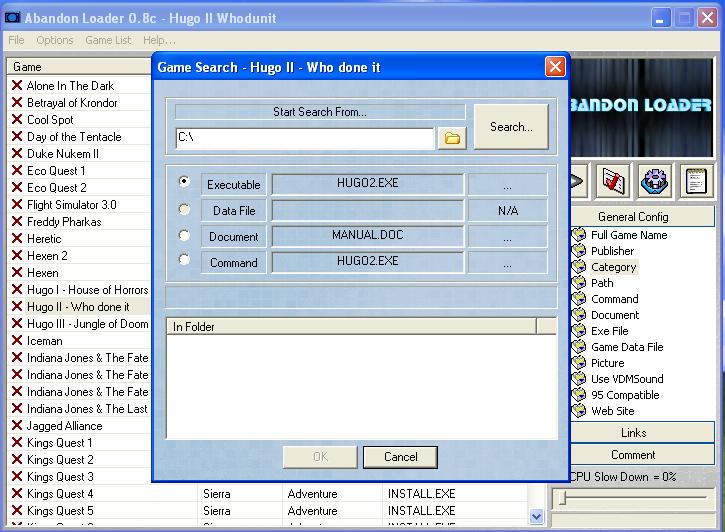725x532 pixels.
Task: Expand the General Config section header
Action: point(642,217)
